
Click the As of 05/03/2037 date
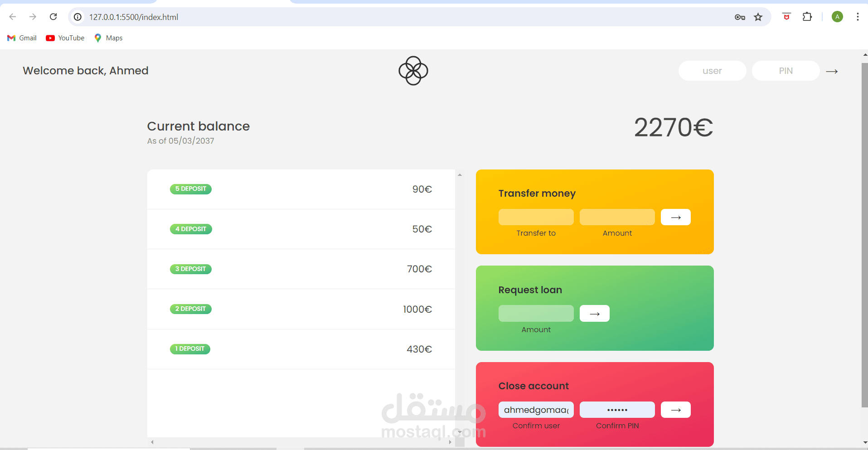point(180,141)
